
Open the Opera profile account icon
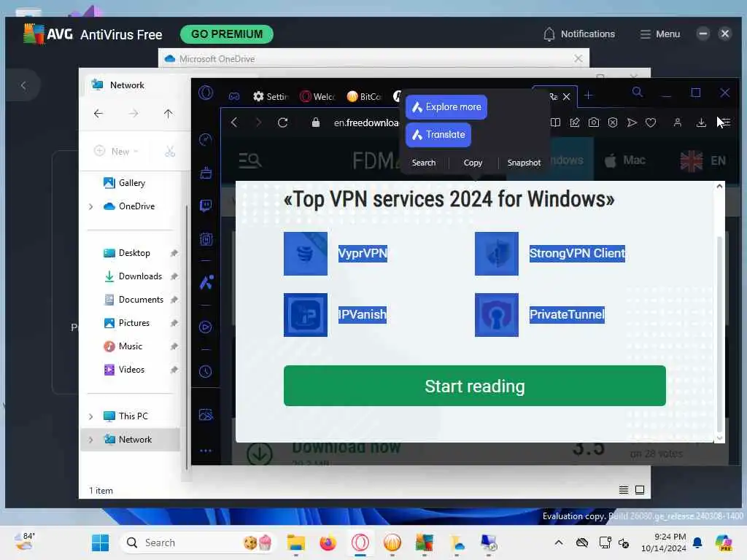click(x=677, y=122)
